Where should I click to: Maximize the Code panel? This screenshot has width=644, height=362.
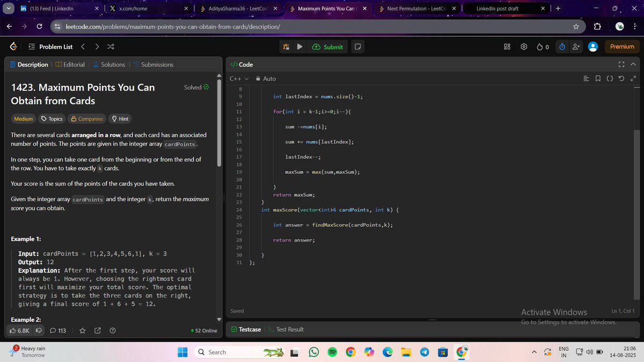[621, 64]
